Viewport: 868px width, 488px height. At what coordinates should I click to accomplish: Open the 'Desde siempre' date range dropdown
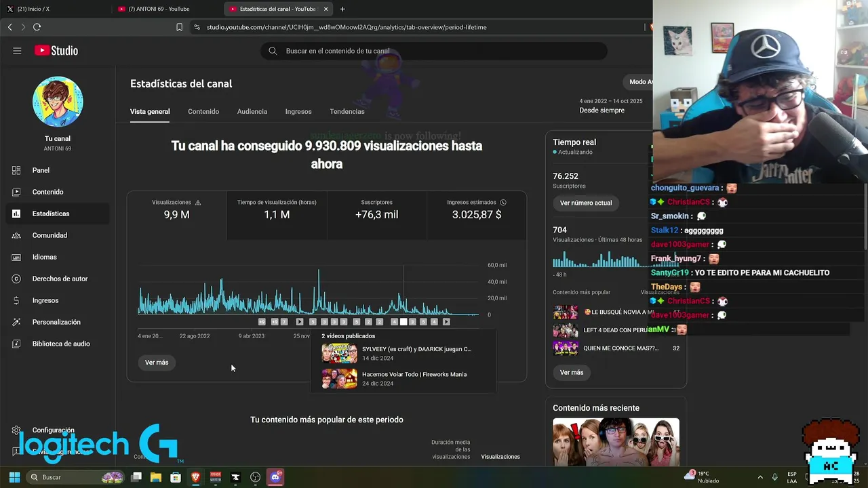(x=611, y=106)
